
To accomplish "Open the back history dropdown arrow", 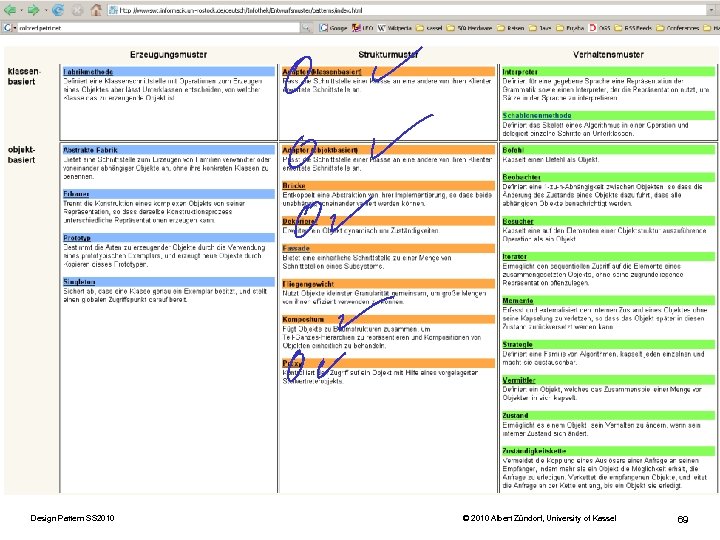I will tap(21, 10).
